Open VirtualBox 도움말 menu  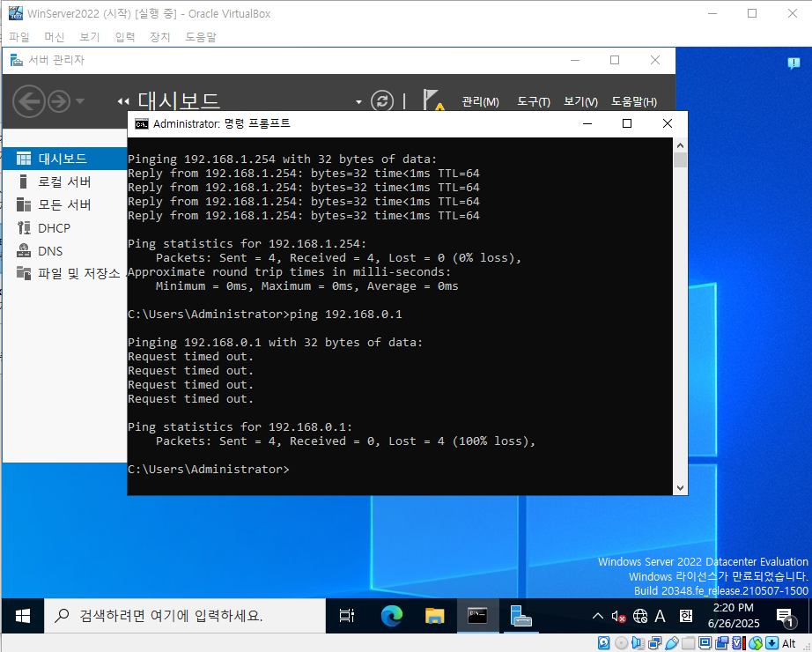coord(201,37)
